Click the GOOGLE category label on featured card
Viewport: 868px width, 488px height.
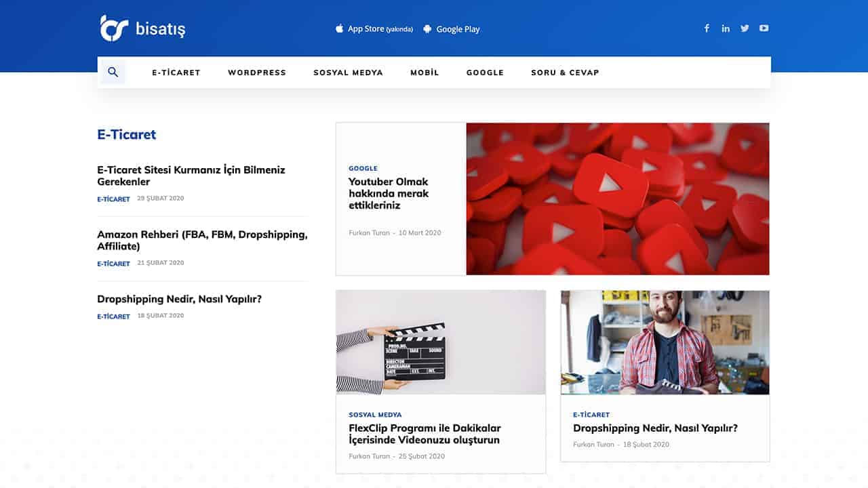pyautogui.click(x=363, y=168)
